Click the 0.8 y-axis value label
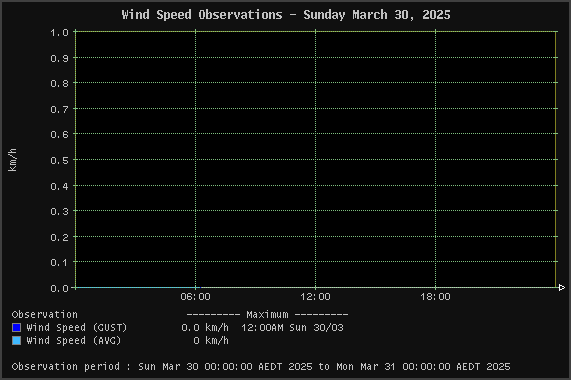 coord(59,83)
